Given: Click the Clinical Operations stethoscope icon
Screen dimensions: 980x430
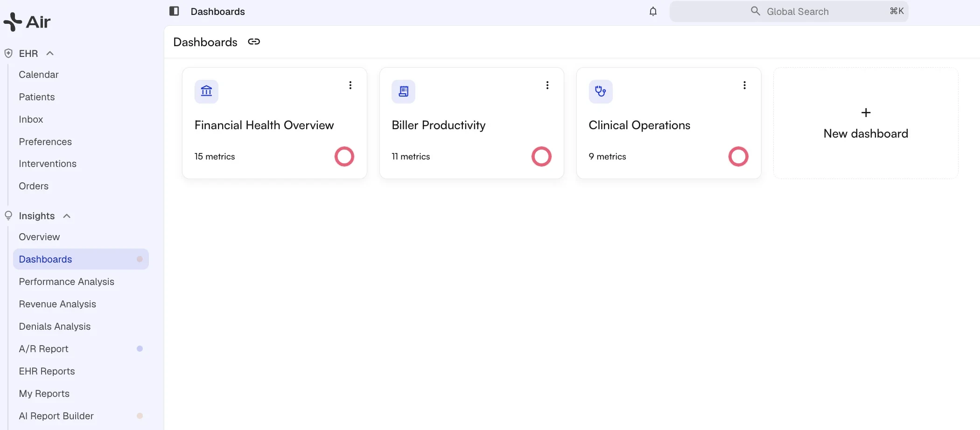Looking at the screenshot, I should point(601,91).
